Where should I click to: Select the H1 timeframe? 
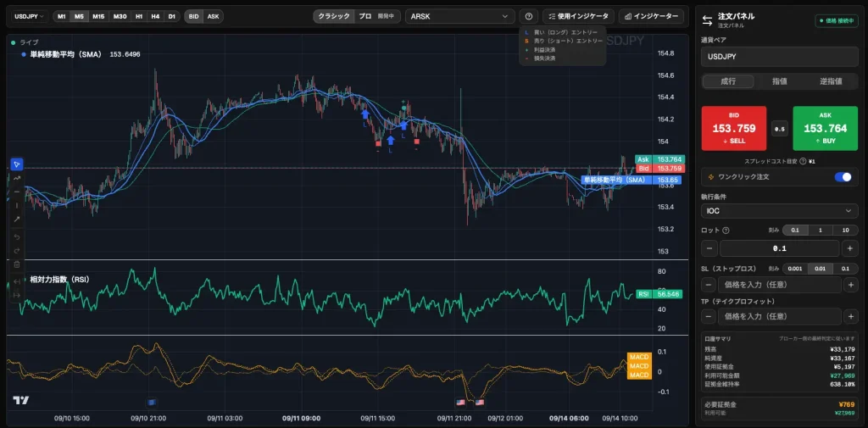(x=140, y=17)
